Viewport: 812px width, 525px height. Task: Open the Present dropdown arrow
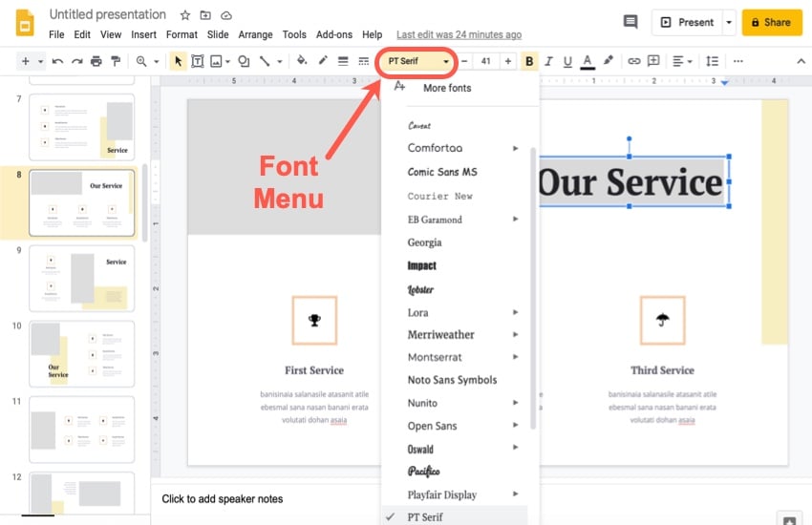point(729,22)
